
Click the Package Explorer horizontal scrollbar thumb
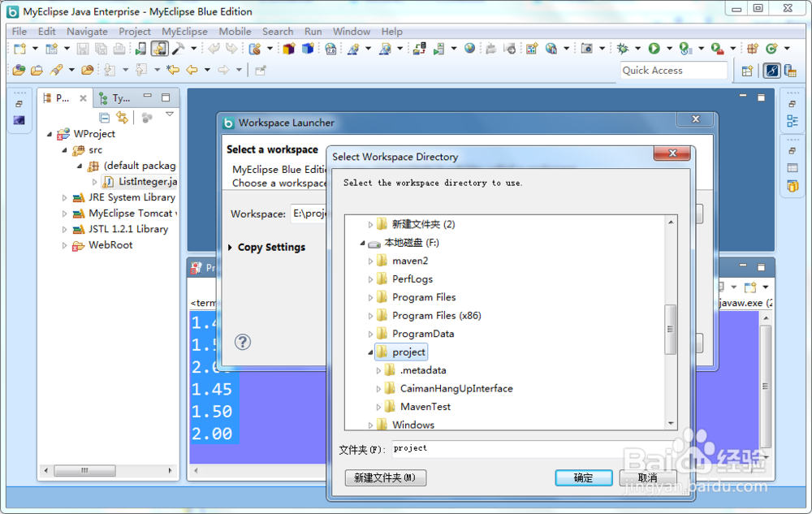pos(85,470)
